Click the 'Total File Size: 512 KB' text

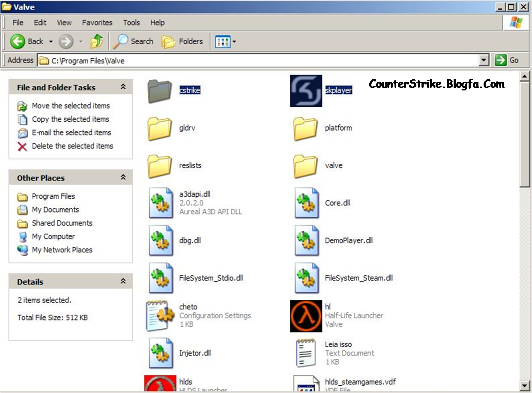pyautogui.click(x=53, y=318)
